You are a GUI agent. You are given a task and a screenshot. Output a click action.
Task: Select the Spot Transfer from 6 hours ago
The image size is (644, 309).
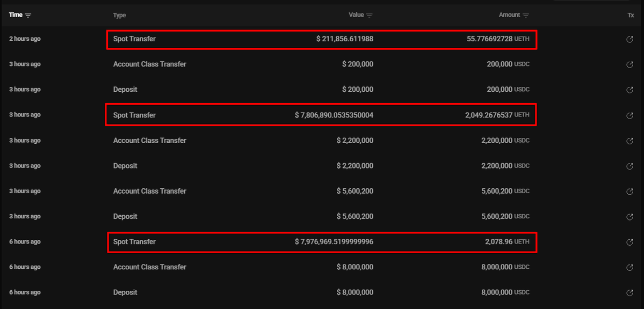tap(134, 242)
